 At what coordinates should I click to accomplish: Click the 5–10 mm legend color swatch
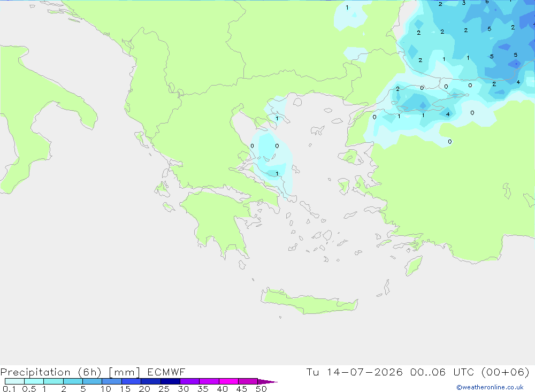pos(93,381)
